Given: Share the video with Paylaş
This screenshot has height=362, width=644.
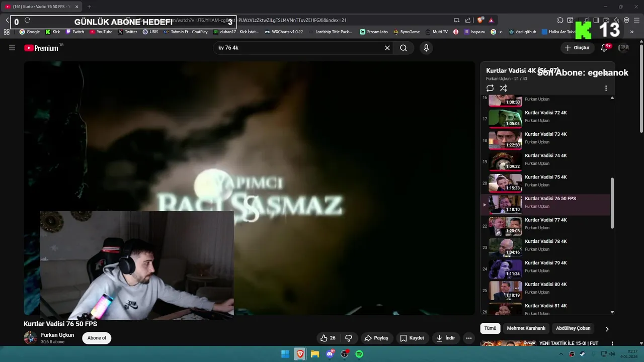Looking at the screenshot, I should point(376,338).
